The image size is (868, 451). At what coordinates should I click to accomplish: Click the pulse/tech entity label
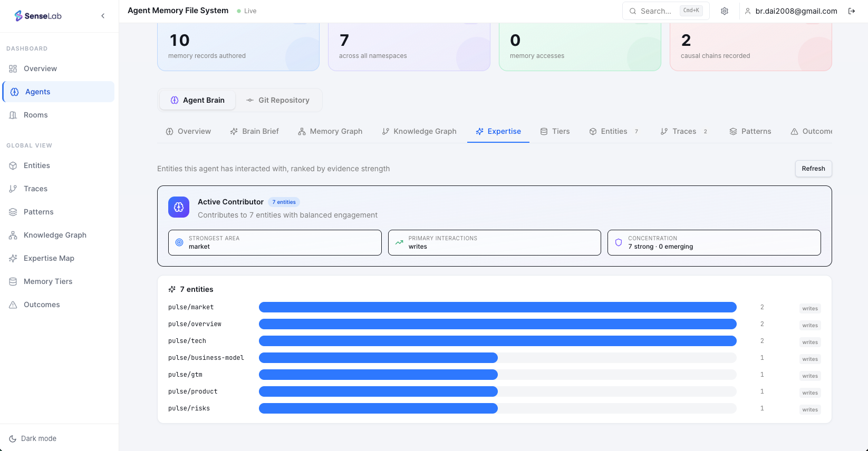[187, 341]
